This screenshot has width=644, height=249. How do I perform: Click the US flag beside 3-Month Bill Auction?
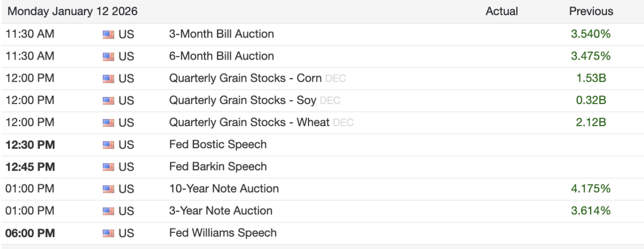pos(108,34)
